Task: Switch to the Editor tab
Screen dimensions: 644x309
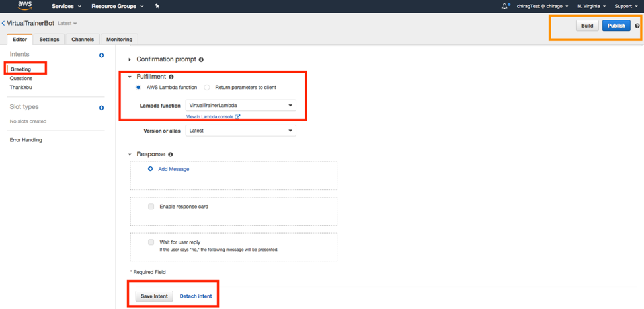Action: 20,40
